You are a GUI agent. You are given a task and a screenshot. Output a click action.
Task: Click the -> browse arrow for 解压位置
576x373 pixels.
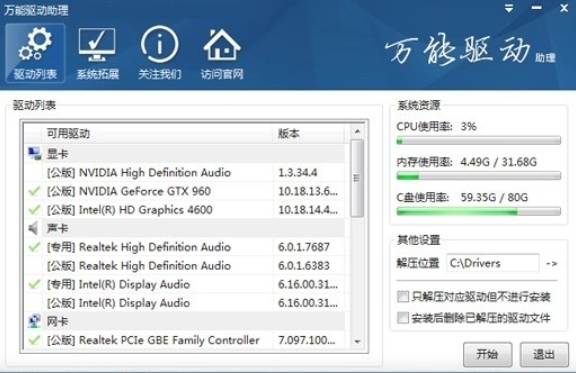point(552,263)
